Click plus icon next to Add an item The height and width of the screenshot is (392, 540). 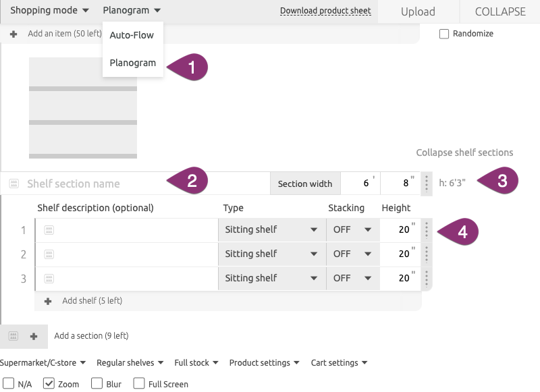[13, 34]
